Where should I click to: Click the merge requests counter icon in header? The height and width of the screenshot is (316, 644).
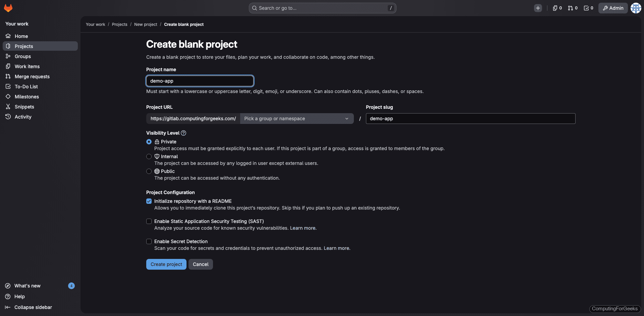tap(571, 8)
